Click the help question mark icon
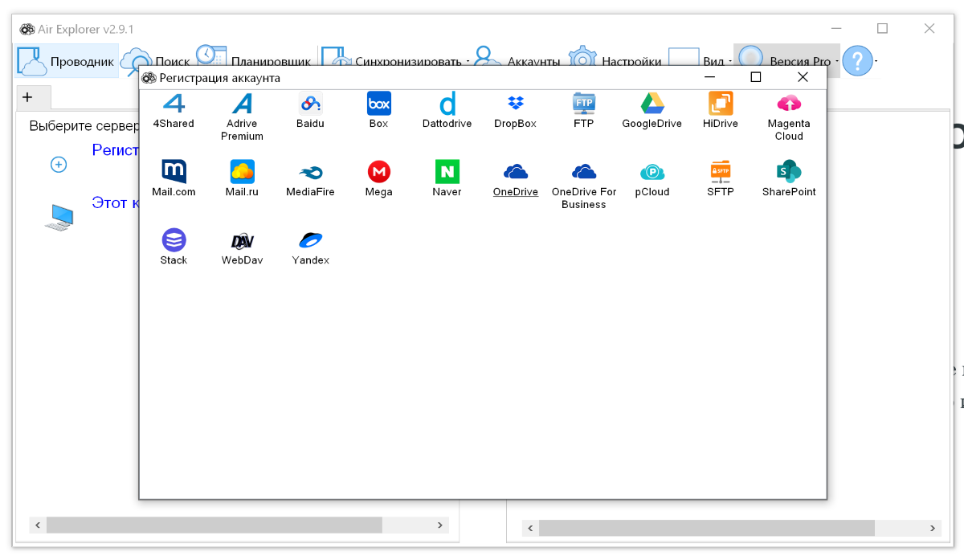 click(x=857, y=61)
